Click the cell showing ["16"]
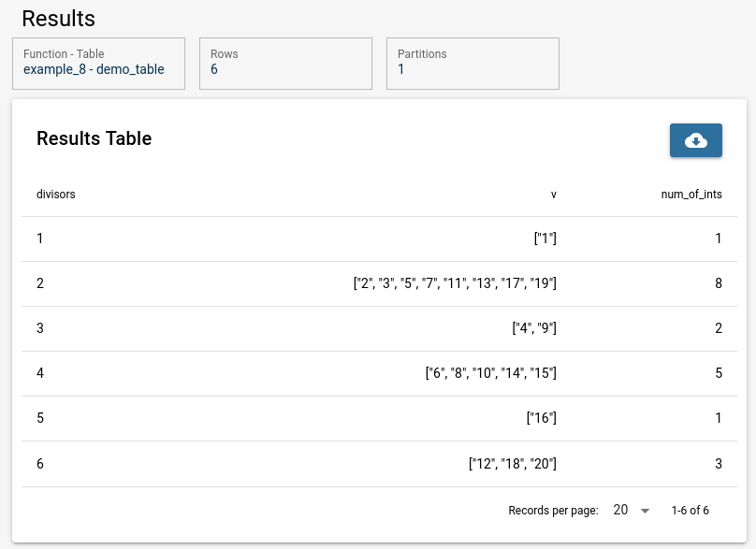 tap(542, 418)
